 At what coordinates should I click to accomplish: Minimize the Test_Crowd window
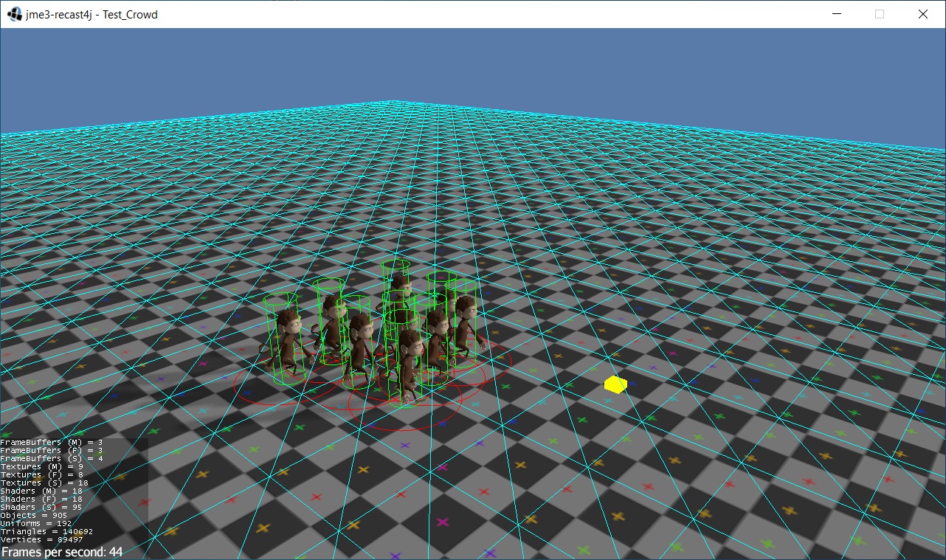tap(837, 14)
